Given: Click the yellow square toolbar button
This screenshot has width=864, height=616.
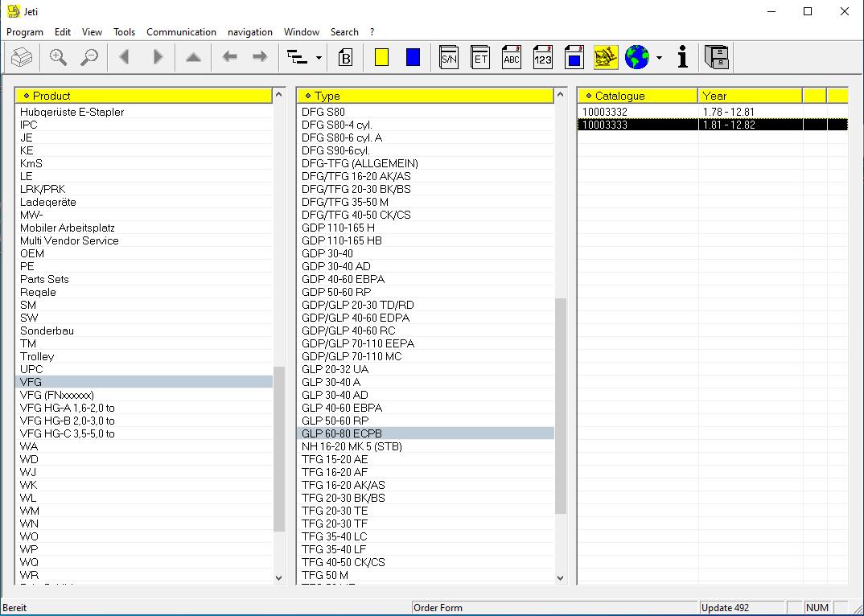Looking at the screenshot, I should click(381, 57).
